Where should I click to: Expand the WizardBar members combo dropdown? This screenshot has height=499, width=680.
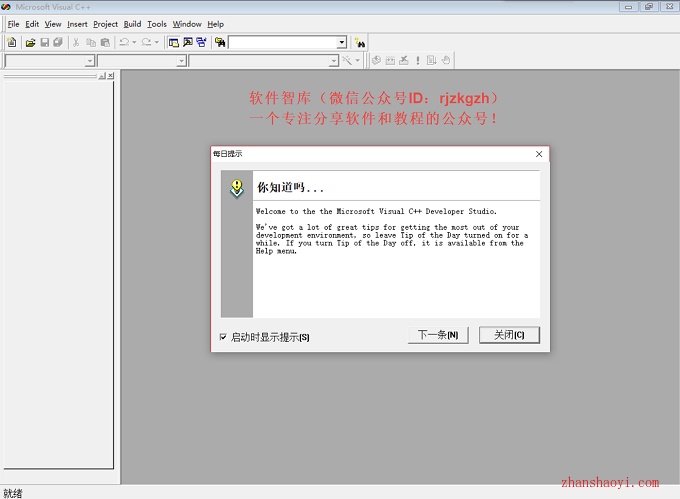pos(333,61)
